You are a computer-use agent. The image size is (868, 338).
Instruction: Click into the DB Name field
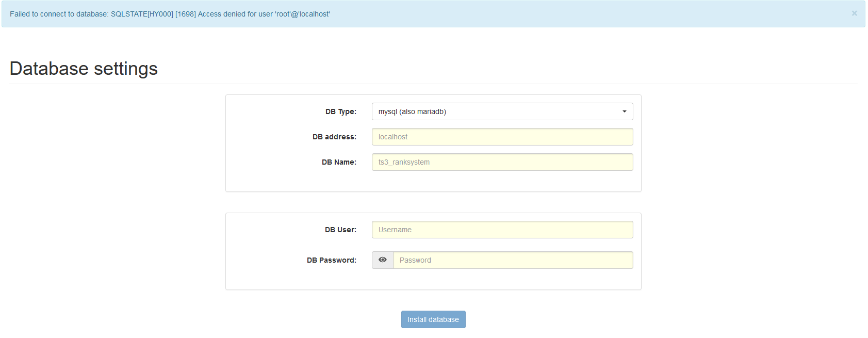click(x=502, y=162)
